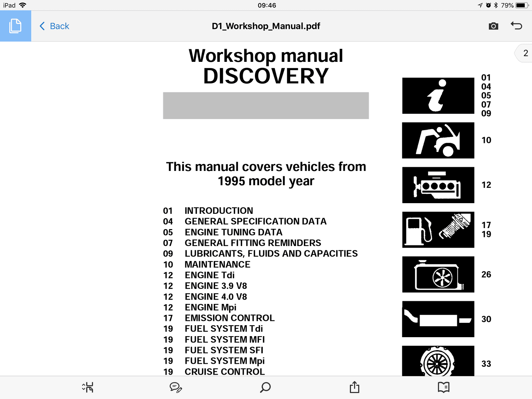Select the INTRODUCTION contents entry

point(219,211)
